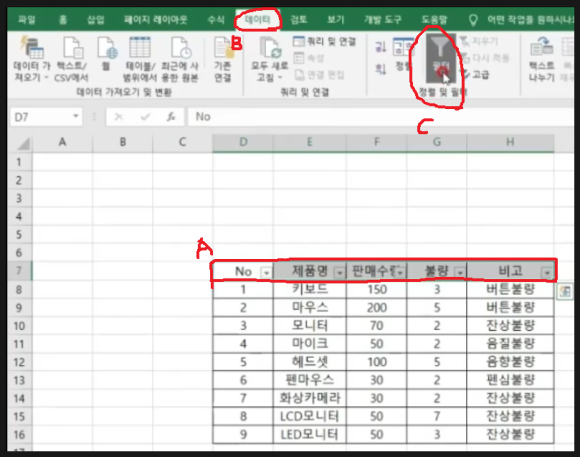Switch to the 페이지 레이아웃 tab
580x457 pixels.
156,19
